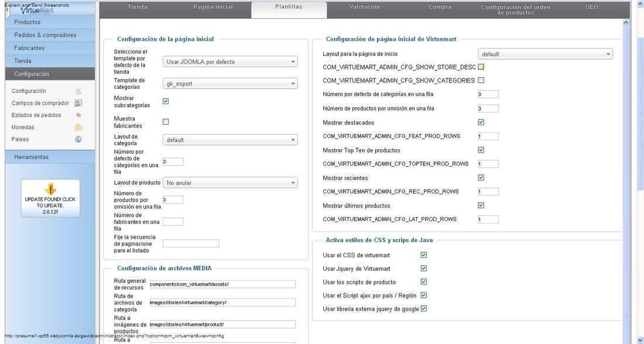Click TOPTEN_PROD_ROWS input field
Image resolution: width=644 pixels, height=344 pixels.
pos(488,164)
